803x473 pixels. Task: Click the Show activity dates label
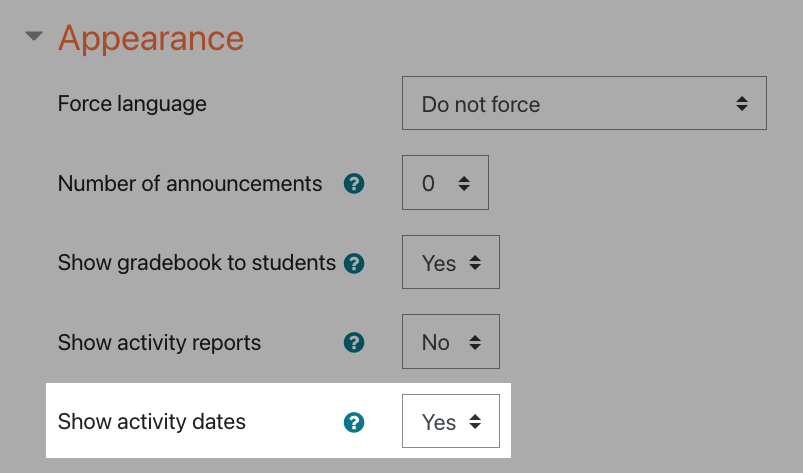coord(152,422)
